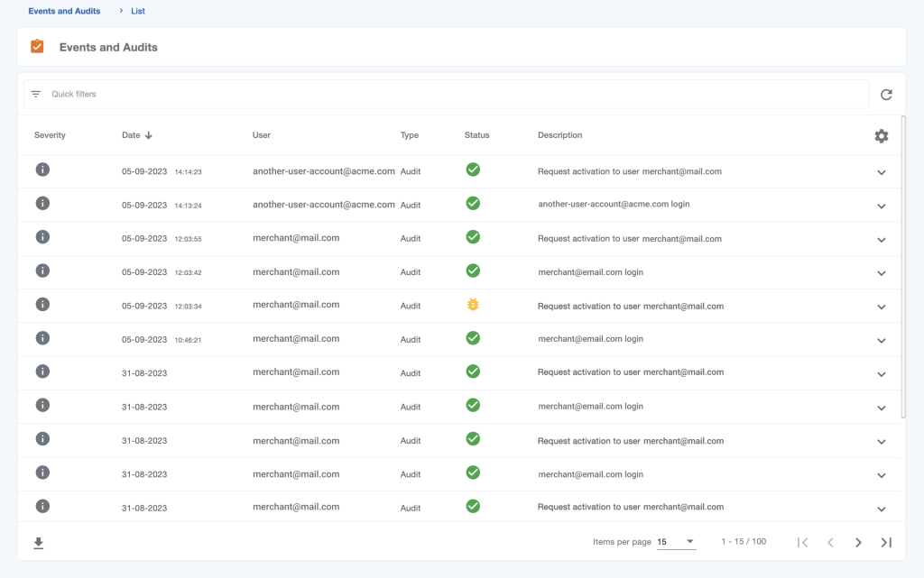Open the column settings gear
The image size is (924, 578).
click(x=882, y=135)
